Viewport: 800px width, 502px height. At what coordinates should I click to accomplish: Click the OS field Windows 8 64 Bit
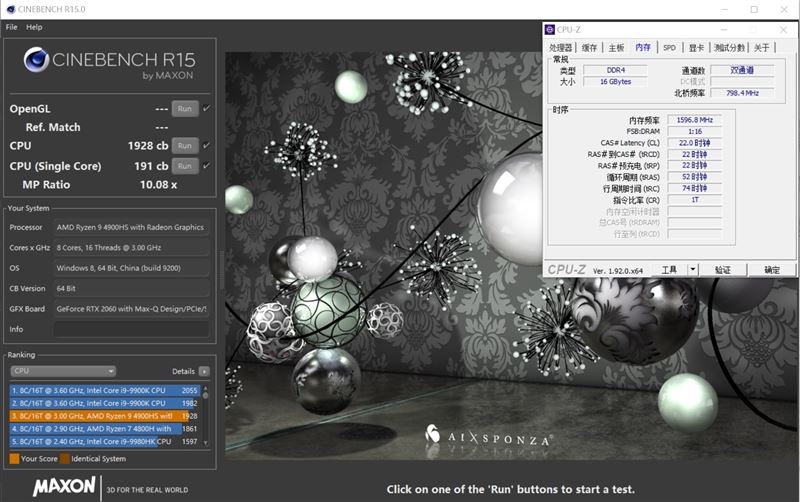click(131, 268)
